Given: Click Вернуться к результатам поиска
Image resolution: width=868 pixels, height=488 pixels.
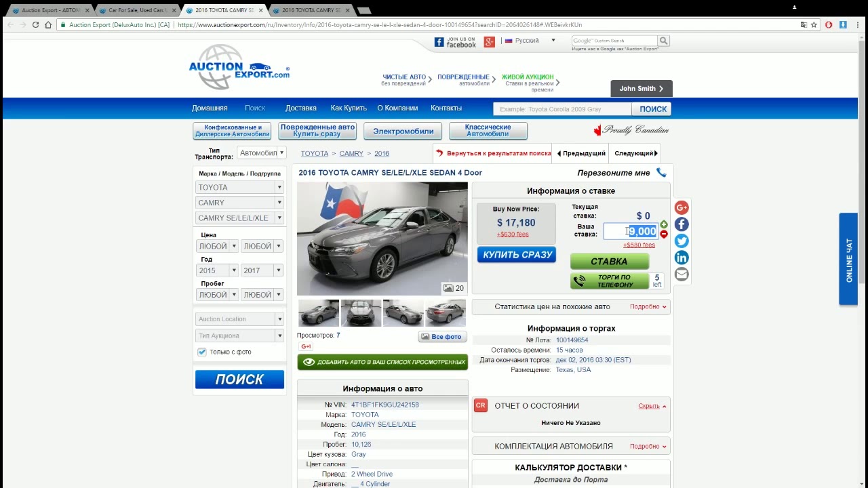Looking at the screenshot, I should (x=493, y=153).
